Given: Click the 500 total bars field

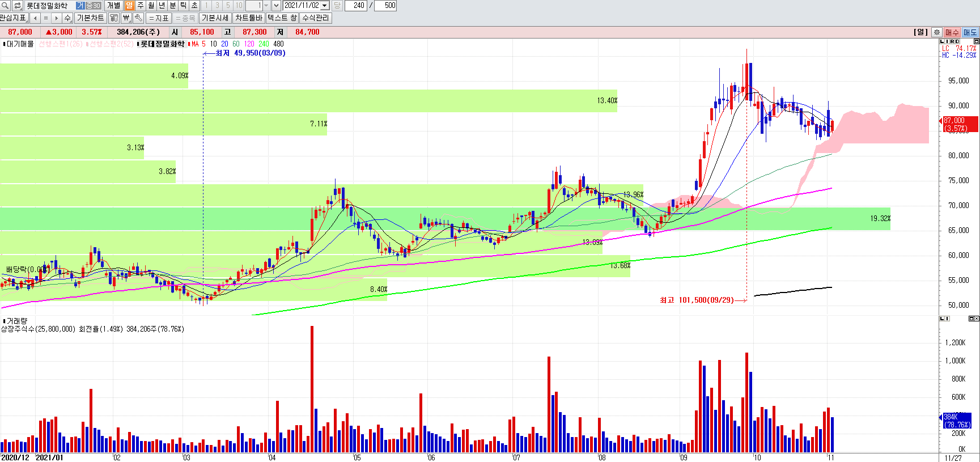Looking at the screenshot, I should coord(385,6).
